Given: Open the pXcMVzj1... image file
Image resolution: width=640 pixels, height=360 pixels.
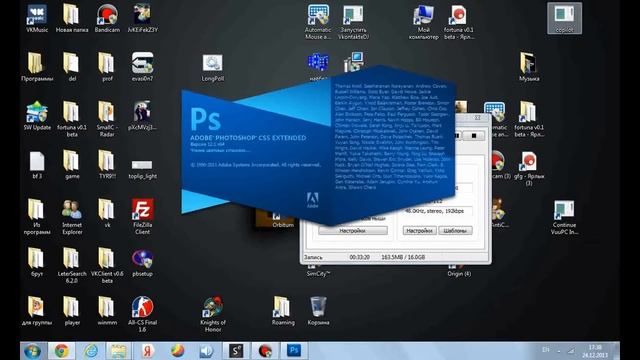Looking at the screenshot, I should coord(142,116).
